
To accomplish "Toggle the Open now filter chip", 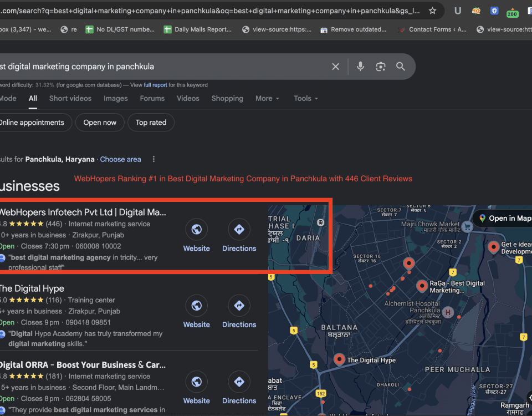I will [x=100, y=123].
